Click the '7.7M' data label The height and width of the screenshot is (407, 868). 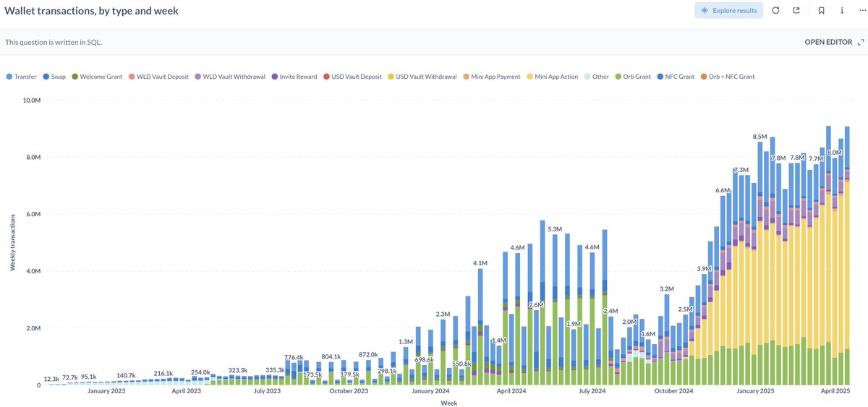pos(815,159)
